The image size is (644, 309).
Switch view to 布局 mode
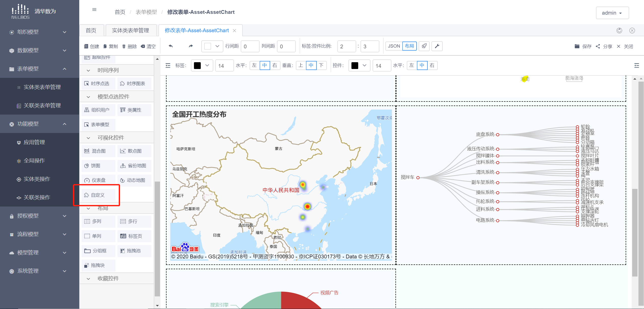[410, 46]
